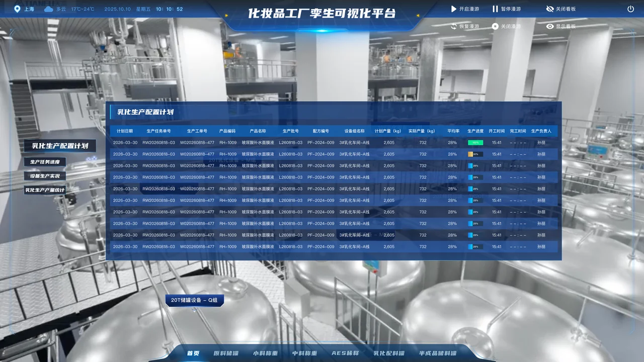
Task: Click the 生产任务单号 column header
Action: click(158, 131)
